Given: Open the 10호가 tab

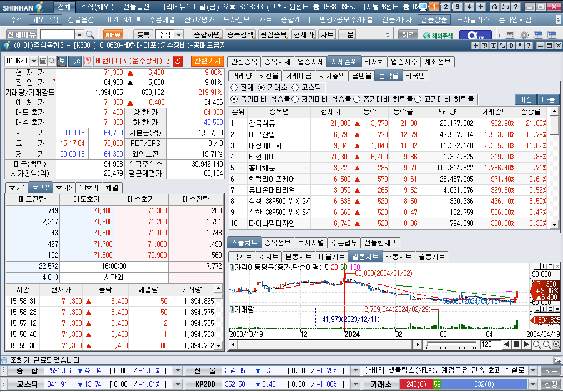Looking at the screenshot, I should (89, 187).
